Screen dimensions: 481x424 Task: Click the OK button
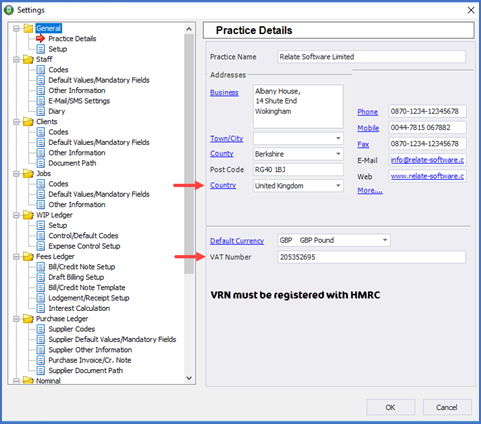391,407
